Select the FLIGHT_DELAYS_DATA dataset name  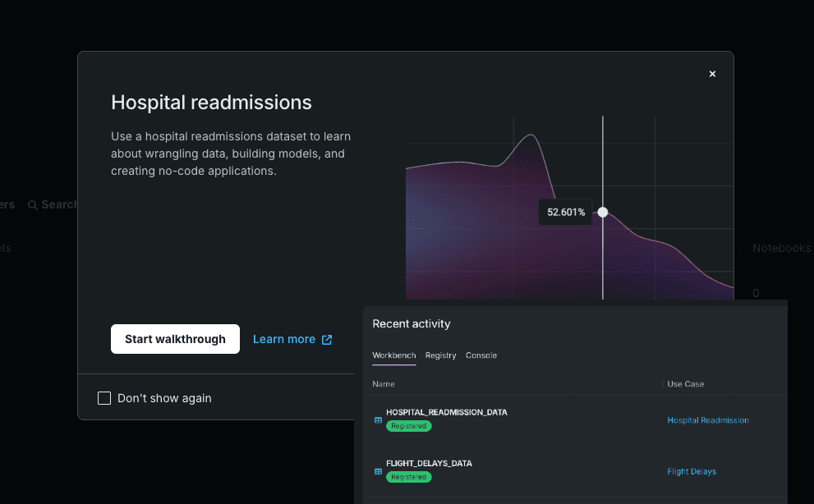(429, 463)
